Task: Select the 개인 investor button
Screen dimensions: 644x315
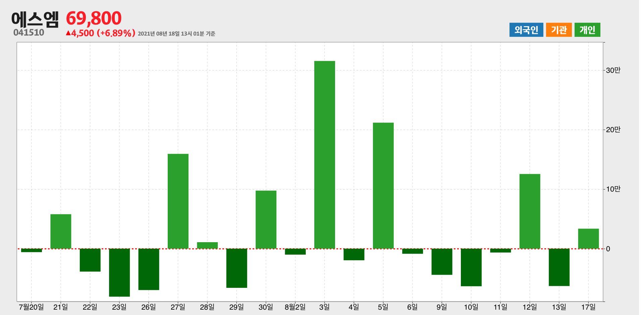Action: tap(587, 30)
